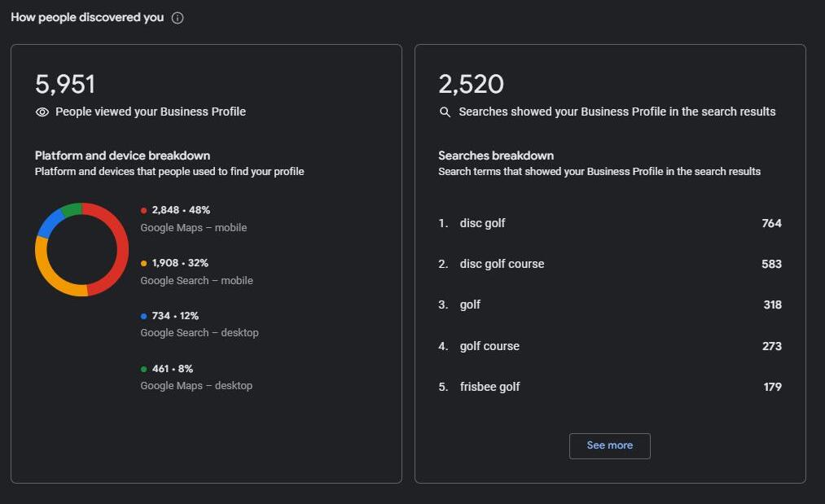The width and height of the screenshot is (825, 504).
Task: Click the red Google Maps mobile legend dot
Action: [x=144, y=210]
